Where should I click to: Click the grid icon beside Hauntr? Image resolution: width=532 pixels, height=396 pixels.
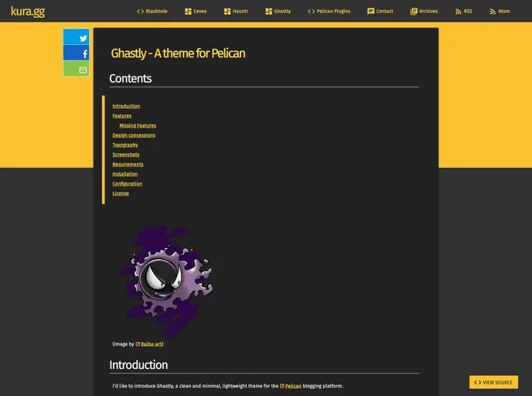click(x=227, y=12)
